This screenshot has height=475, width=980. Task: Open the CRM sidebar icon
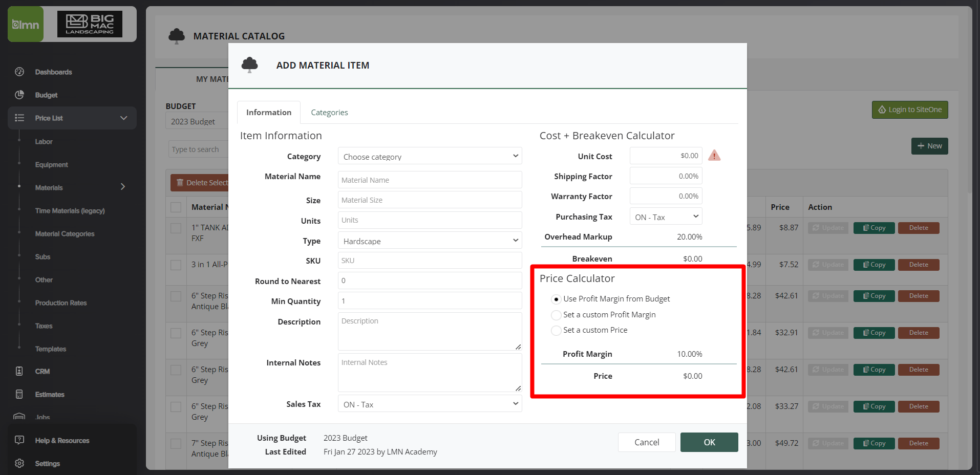click(19, 371)
